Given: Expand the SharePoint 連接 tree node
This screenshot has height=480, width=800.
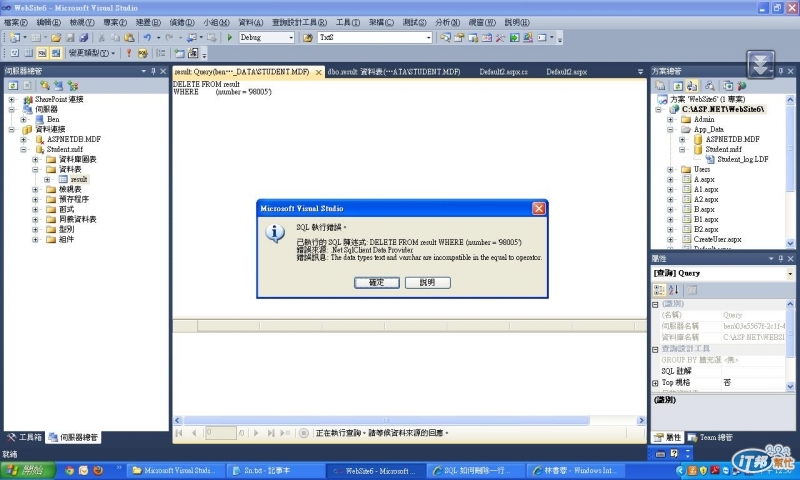Looking at the screenshot, I should [x=12, y=99].
